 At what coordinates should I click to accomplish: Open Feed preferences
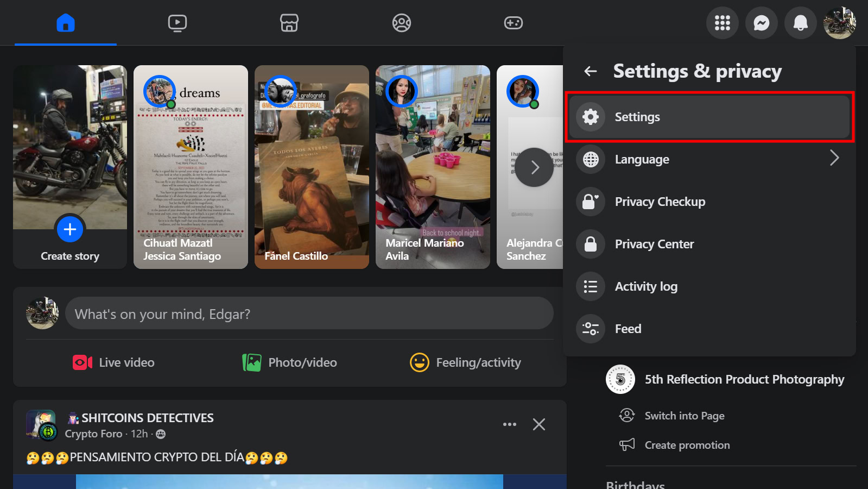click(x=709, y=329)
